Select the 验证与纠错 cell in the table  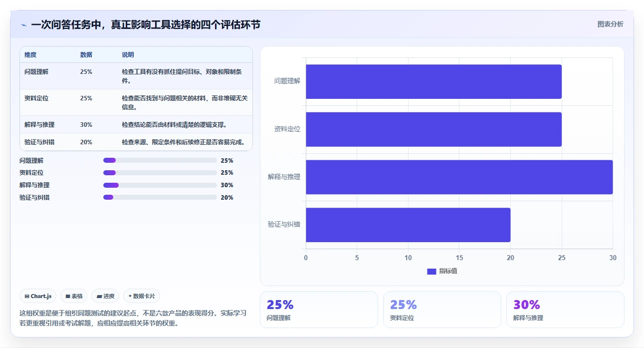tap(39, 142)
